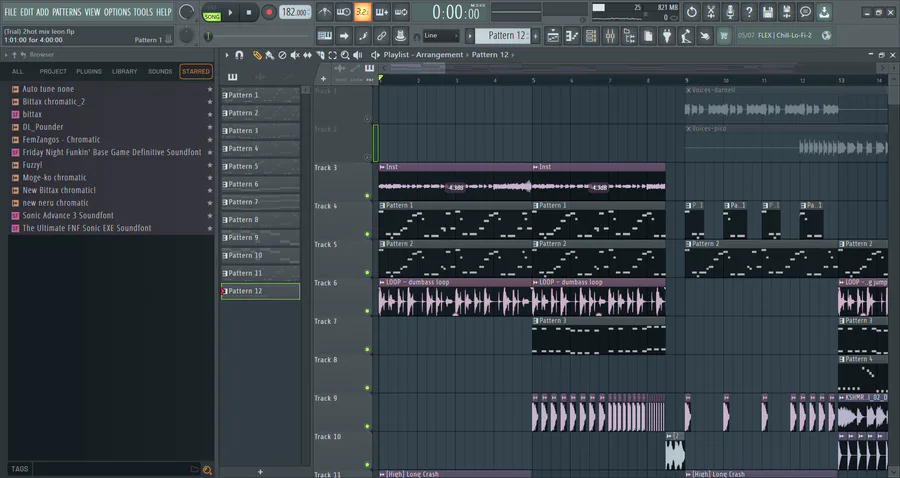The width and height of the screenshot is (900, 478).
Task: Select the playlist Mute tool
Action: [295, 55]
